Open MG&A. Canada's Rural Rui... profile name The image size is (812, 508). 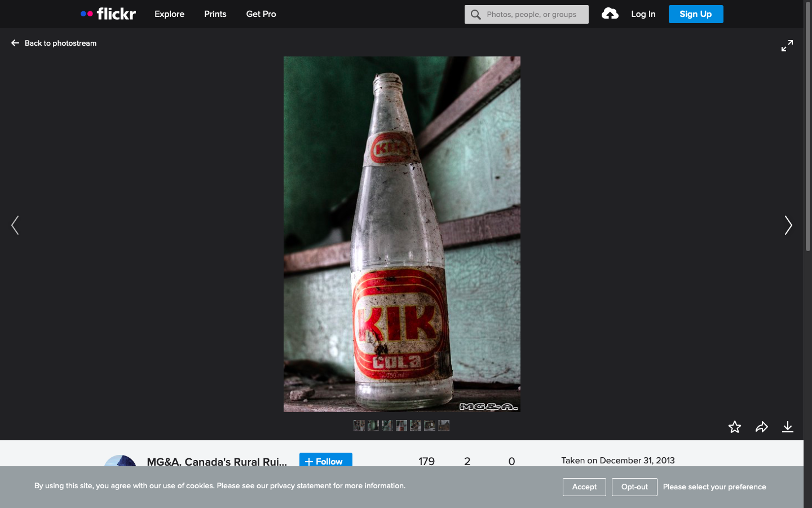click(x=217, y=461)
